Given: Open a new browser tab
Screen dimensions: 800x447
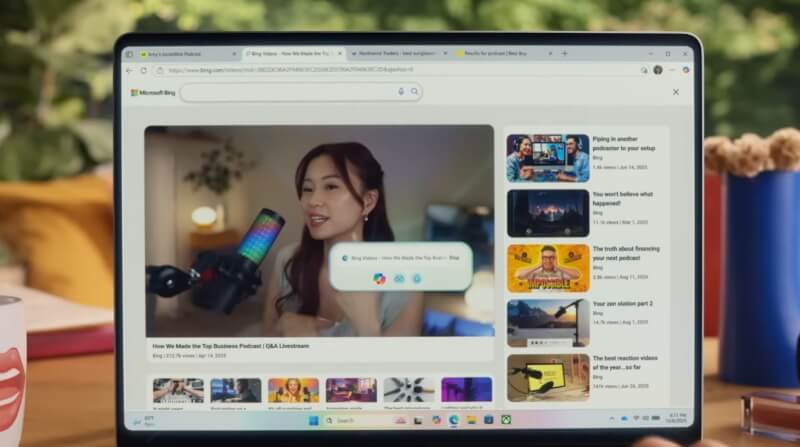Looking at the screenshot, I should tap(565, 53).
